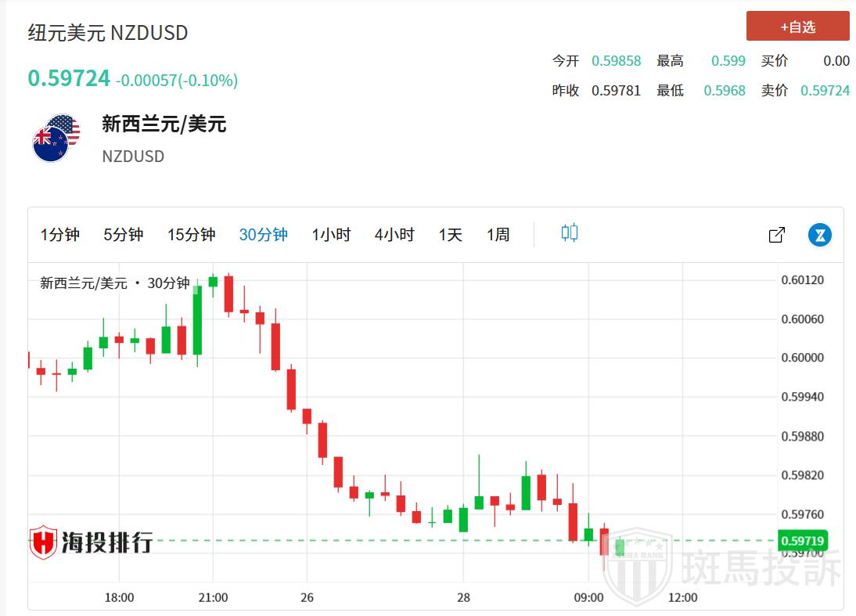Select the 1分钟 timeframe
Image resolution: width=856 pixels, height=616 pixels.
pos(60,235)
